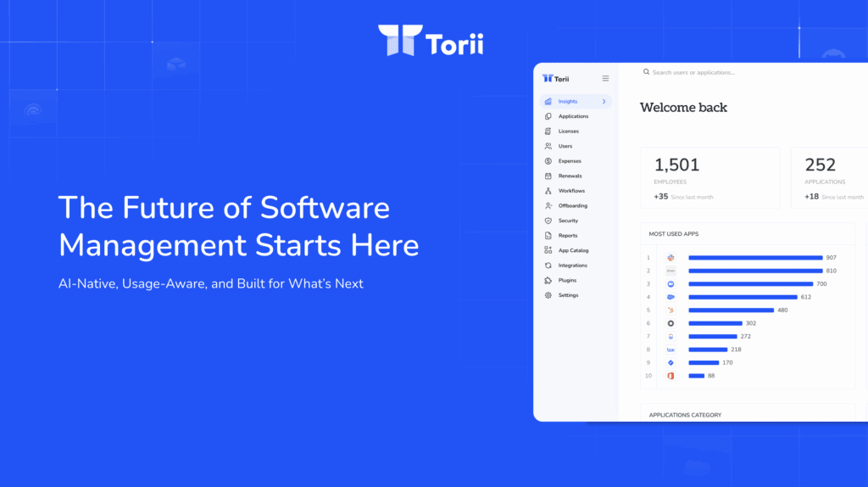This screenshot has height=487, width=868.
Task: Open the Security sidebar item
Action: (x=576, y=221)
